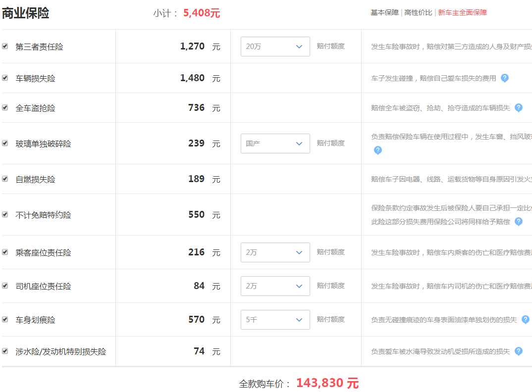Click the 车辆损失险 label
Image resolution: width=532 pixels, height=392 pixels.
pyautogui.click(x=35, y=79)
